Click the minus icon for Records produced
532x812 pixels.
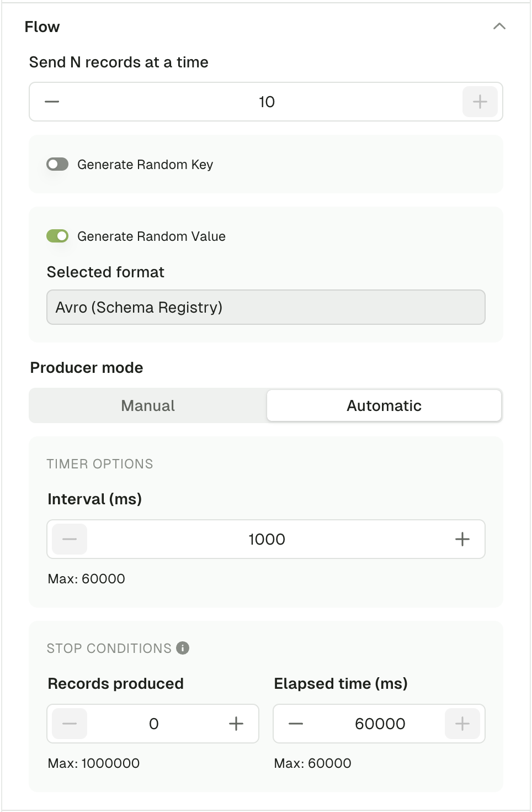pos(70,724)
